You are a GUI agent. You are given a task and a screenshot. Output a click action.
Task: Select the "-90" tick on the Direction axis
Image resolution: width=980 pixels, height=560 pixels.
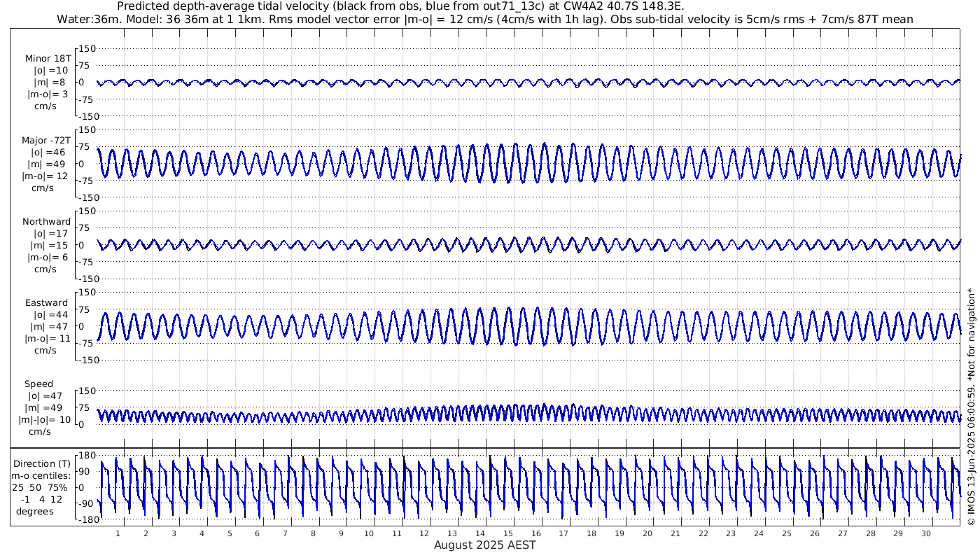86,505
